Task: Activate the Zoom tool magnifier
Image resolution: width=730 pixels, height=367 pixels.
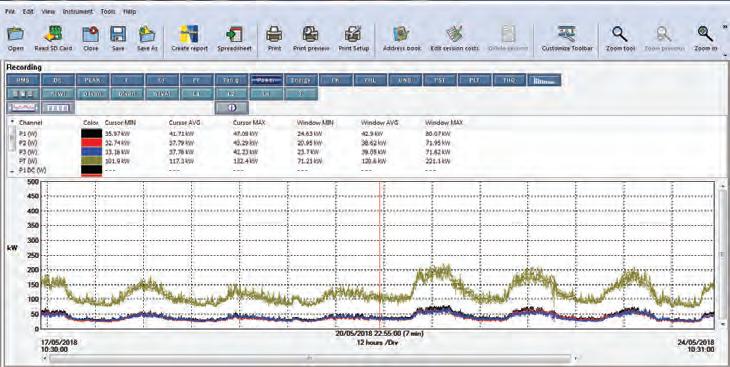Action: 620,35
